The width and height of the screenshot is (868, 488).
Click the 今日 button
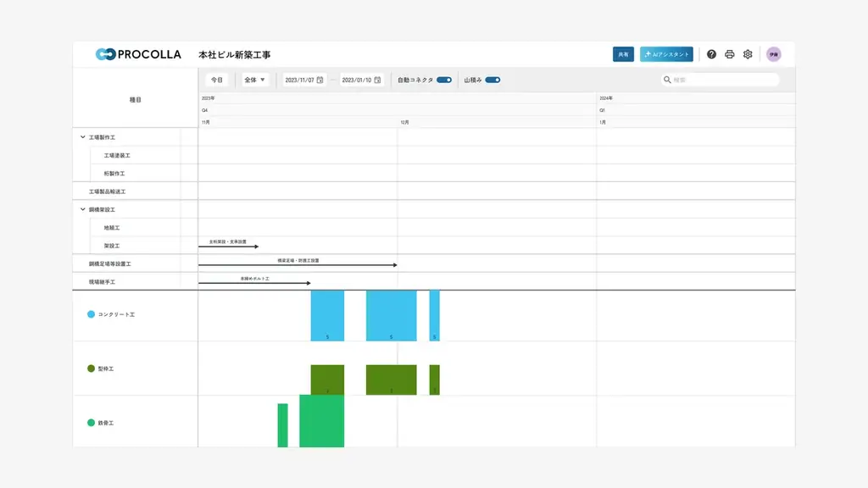coord(217,80)
